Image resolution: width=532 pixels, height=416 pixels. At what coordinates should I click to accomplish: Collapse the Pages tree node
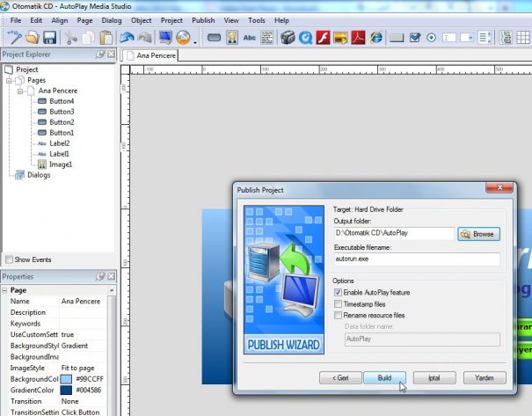[x=9, y=81]
